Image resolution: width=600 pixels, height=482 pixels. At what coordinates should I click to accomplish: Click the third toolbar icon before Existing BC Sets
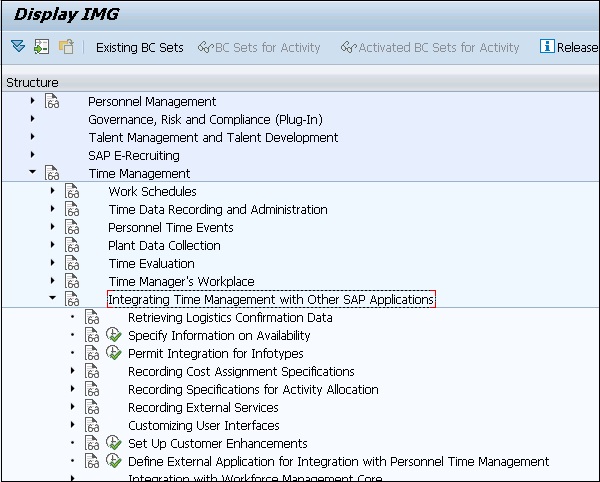[x=66, y=47]
